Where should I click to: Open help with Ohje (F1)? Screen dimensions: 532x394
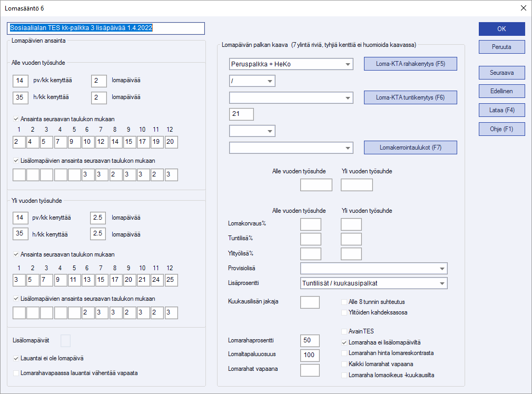pyautogui.click(x=501, y=129)
